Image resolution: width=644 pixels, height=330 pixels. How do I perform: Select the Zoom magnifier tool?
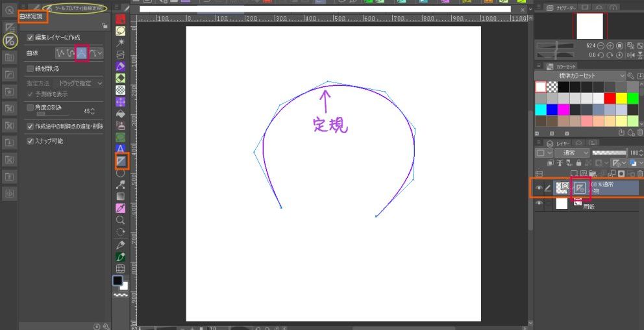[120, 220]
